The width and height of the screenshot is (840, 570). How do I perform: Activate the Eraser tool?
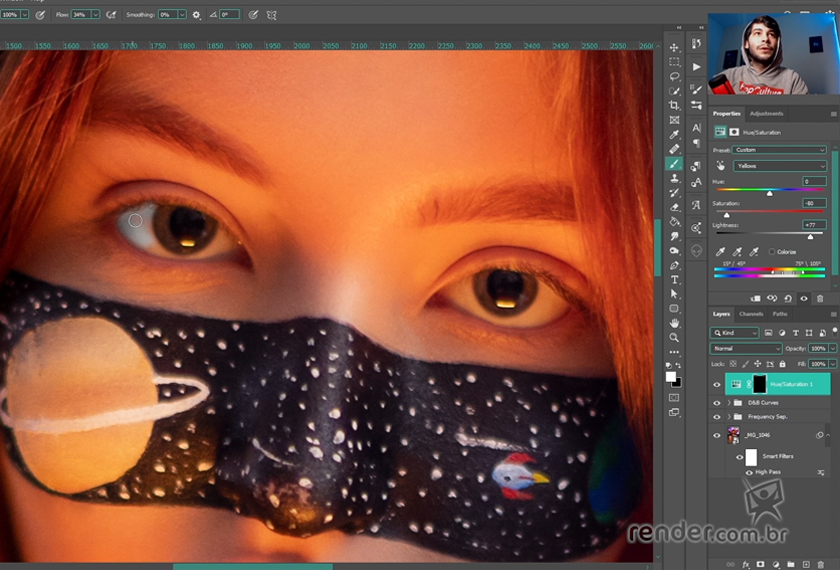tap(674, 207)
